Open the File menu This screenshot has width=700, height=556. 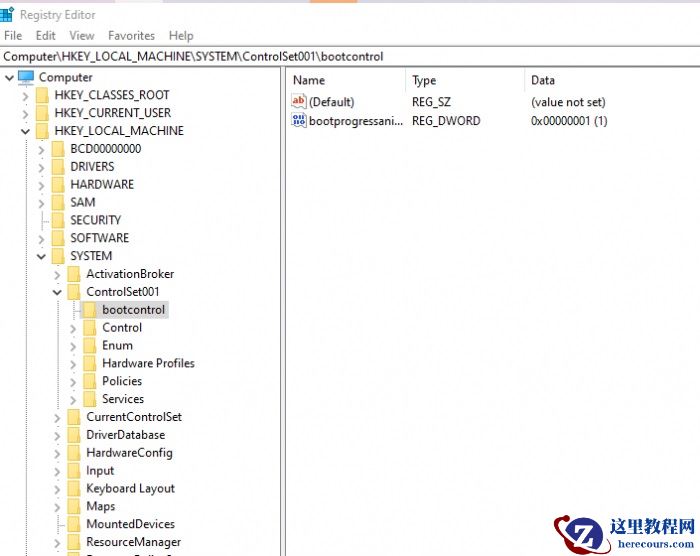[x=13, y=36]
